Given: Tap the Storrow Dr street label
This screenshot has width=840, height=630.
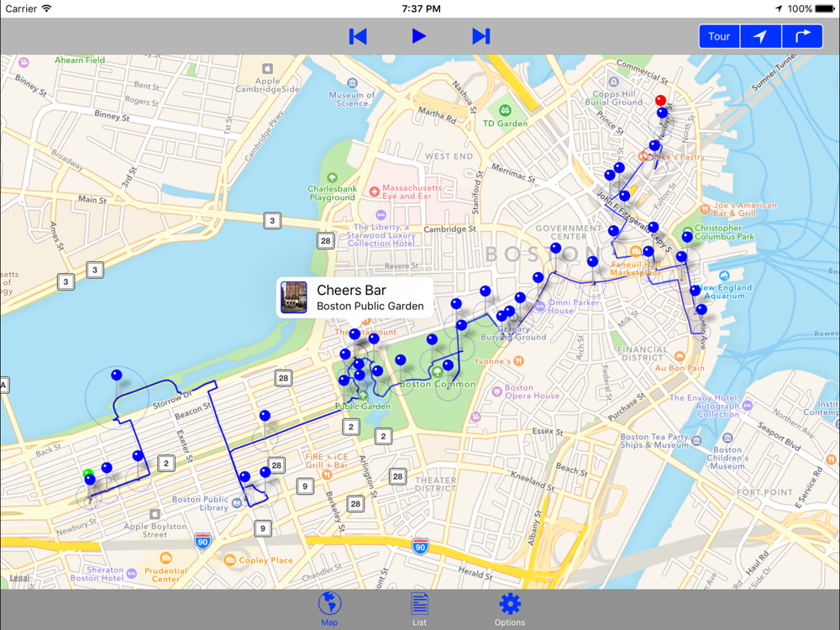Looking at the screenshot, I should pos(172,400).
